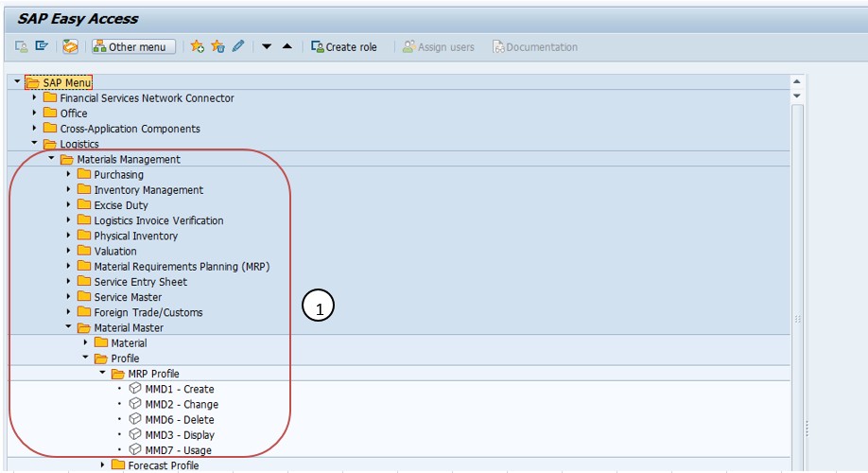Select the Purchasing label

click(x=118, y=174)
